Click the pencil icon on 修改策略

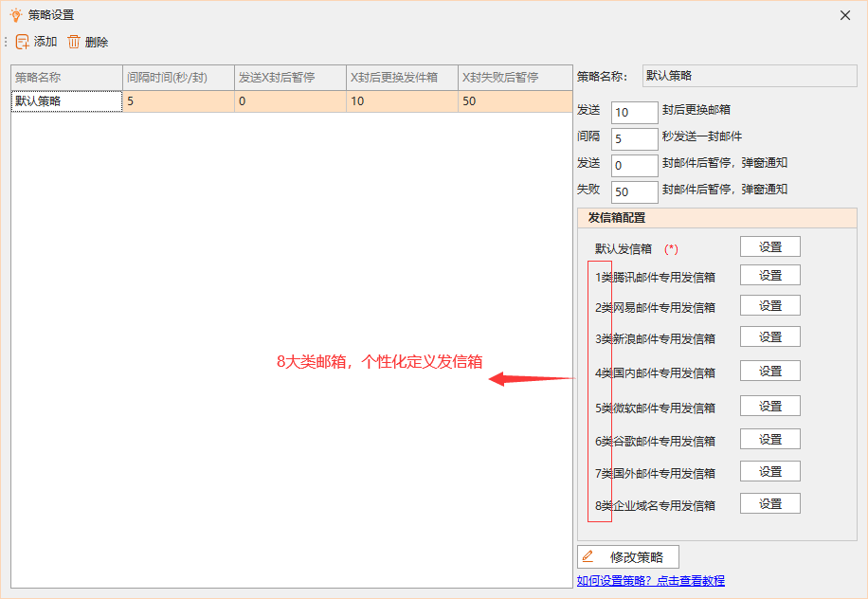click(588, 556)
